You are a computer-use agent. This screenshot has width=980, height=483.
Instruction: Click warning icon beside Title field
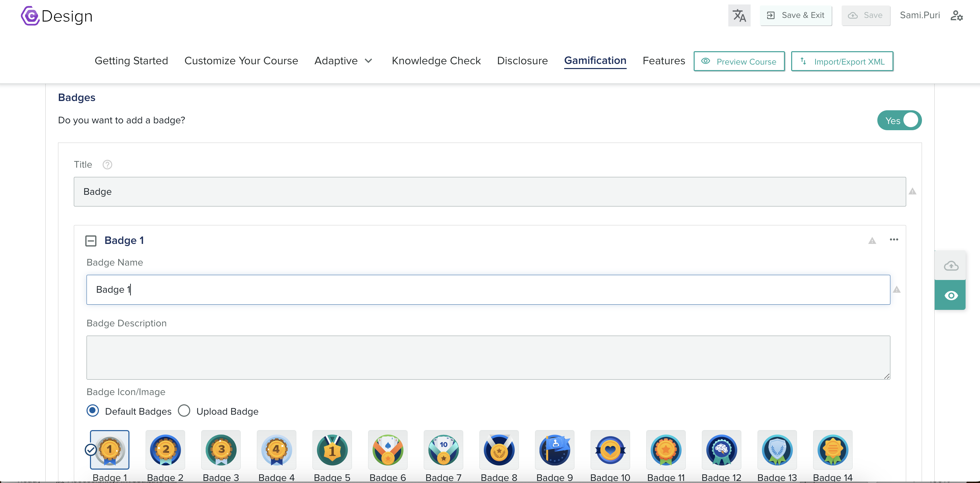coord(912,191)
